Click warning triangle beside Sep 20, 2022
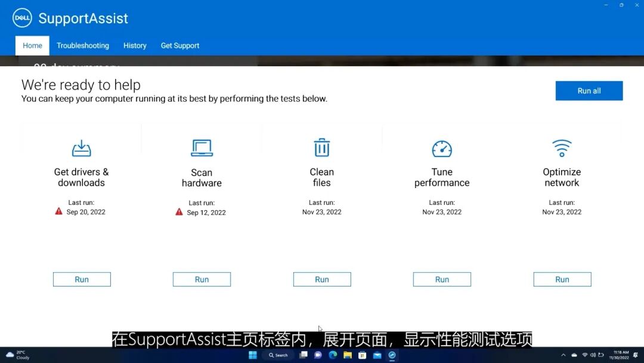This screenshot has height=363, width=644. [x=58, y=211]
